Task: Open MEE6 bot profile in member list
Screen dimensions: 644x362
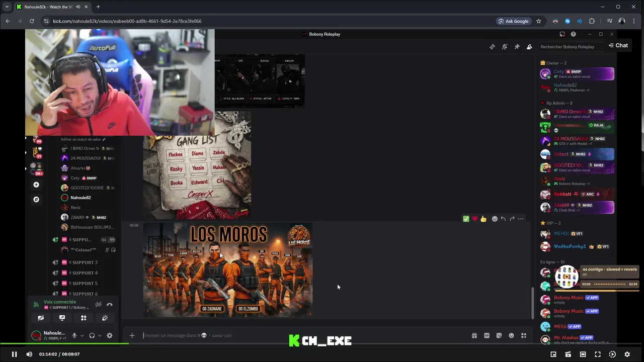Action: 577,327
